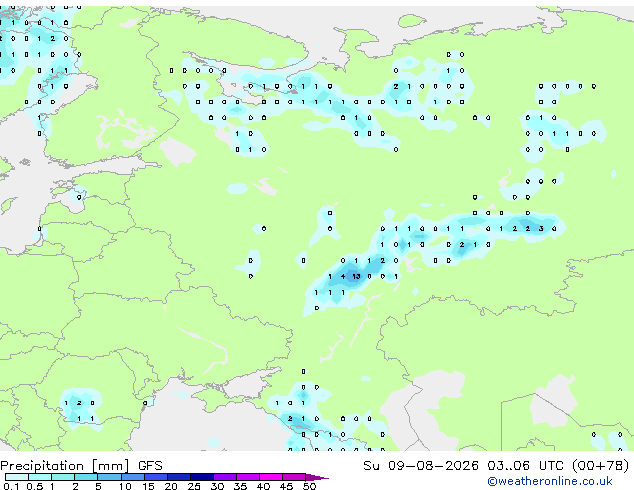Click legend swatch between 2 and 5

tap(86, 477)
